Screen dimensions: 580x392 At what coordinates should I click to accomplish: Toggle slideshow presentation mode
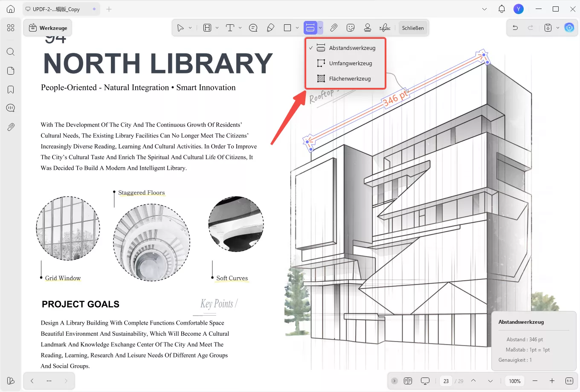[x=425, y=381]
